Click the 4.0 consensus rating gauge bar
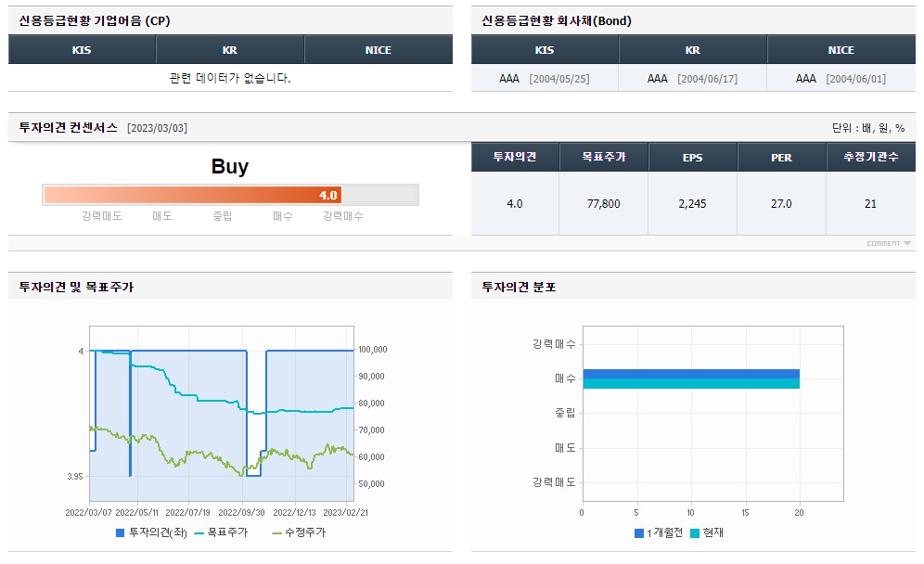 coord(230,195)
